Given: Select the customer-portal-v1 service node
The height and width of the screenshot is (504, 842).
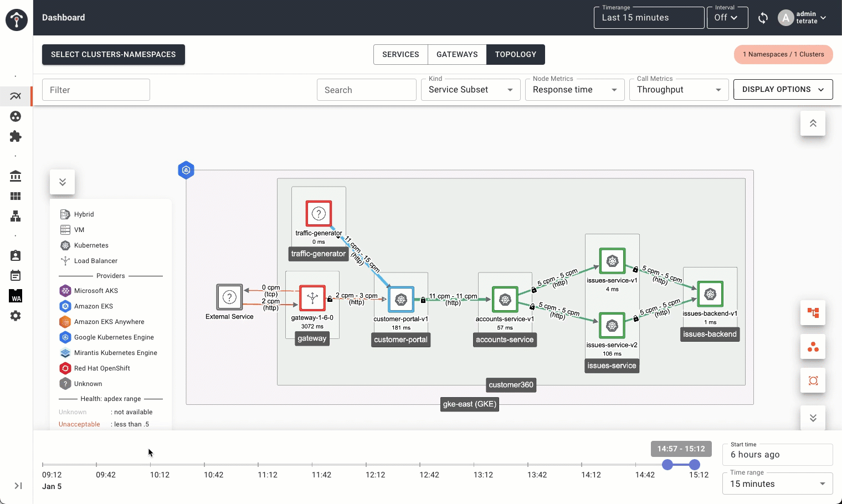Looking at the screenshot, I should (x=401, y=300).
